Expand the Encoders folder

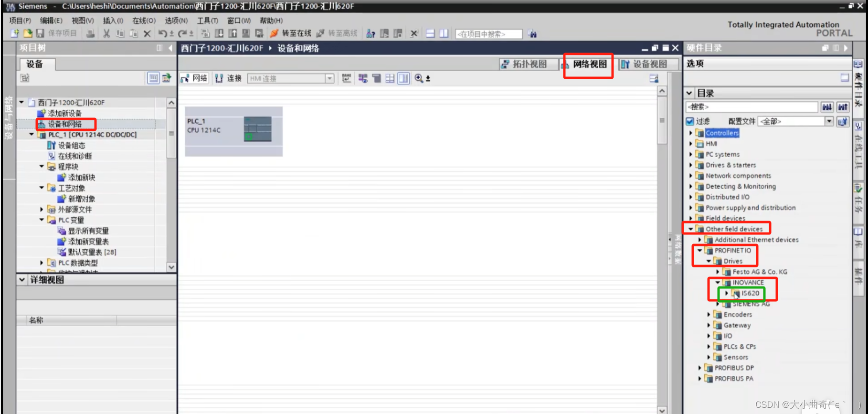click(x=709, y=315)
